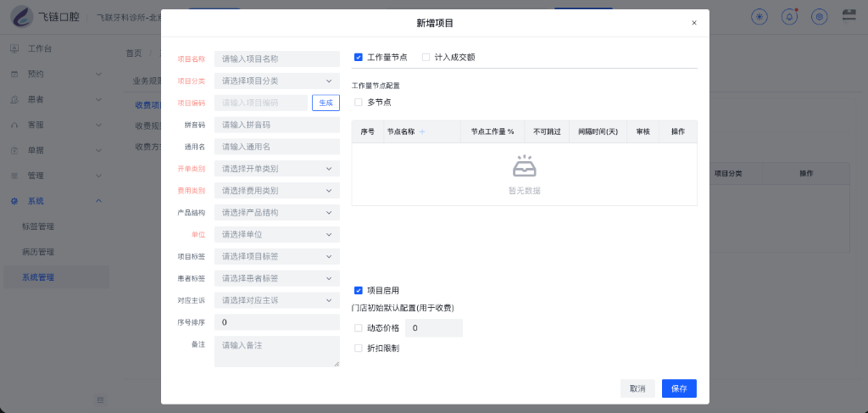Screen dimensions: 868x413
Task: Collapse the sidebar with the bottom toggle icon
Action: pyautogui.click(x=100, y=399)
